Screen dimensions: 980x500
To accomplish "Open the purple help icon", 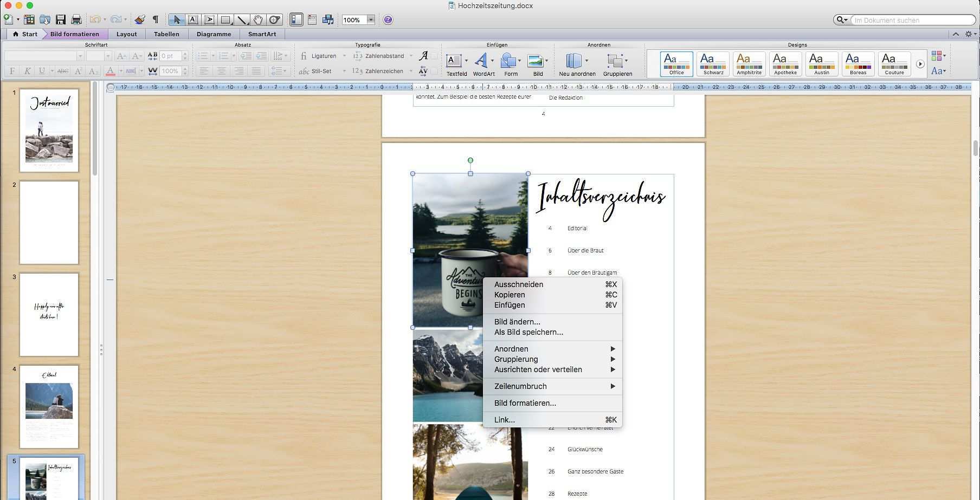I will click(x=388, y=20).
